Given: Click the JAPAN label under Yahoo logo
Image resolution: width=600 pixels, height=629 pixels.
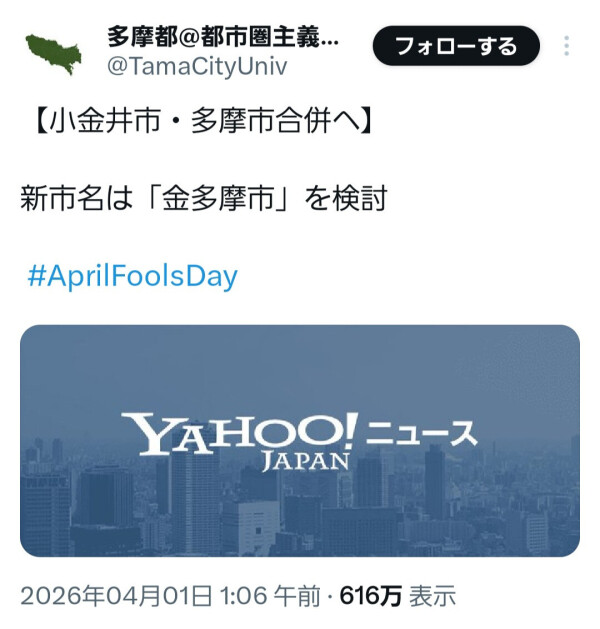Looking at the screenshot, I should coord(306,461).
